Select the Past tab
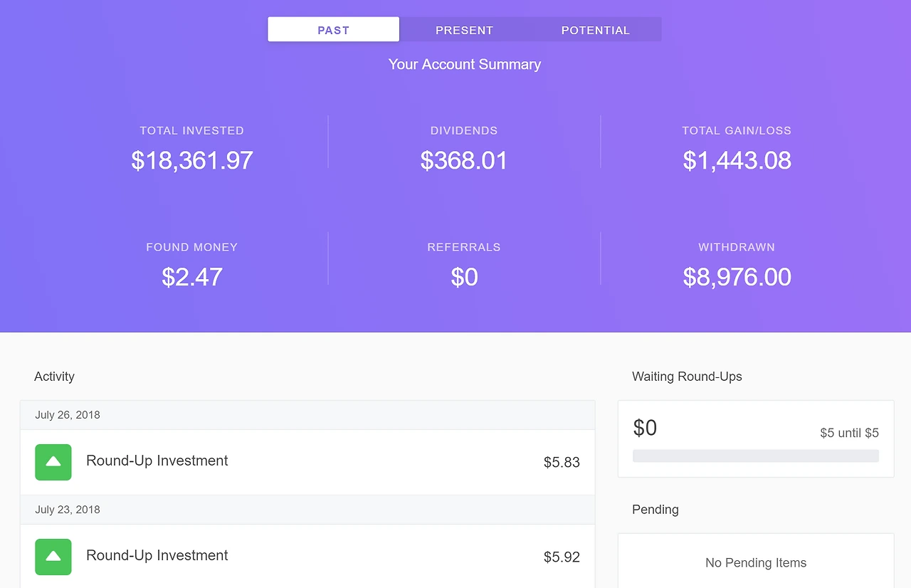Viewport: 911px width, 588px height. pyautogui.click(x=333, y=30)
